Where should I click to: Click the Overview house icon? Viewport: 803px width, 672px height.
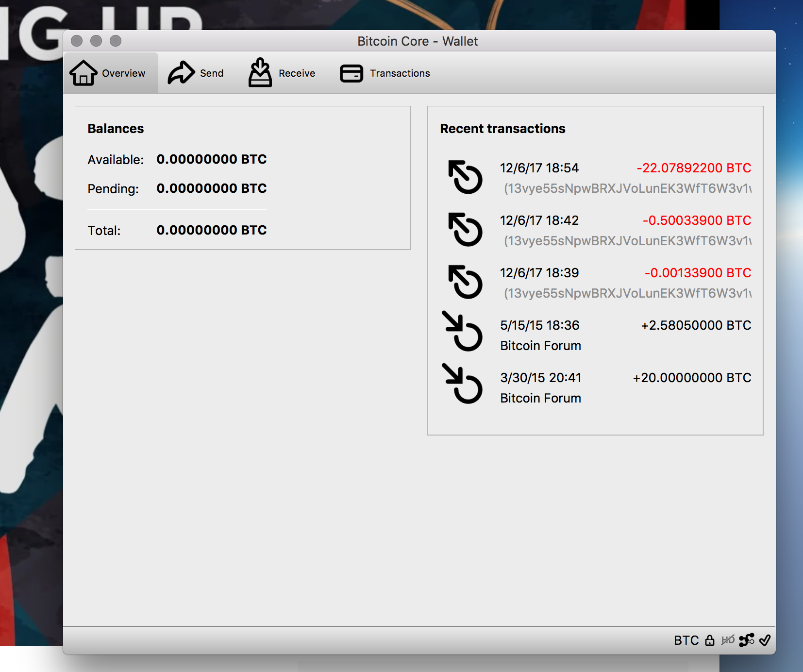pyautogui.click(x=84, y=73)
